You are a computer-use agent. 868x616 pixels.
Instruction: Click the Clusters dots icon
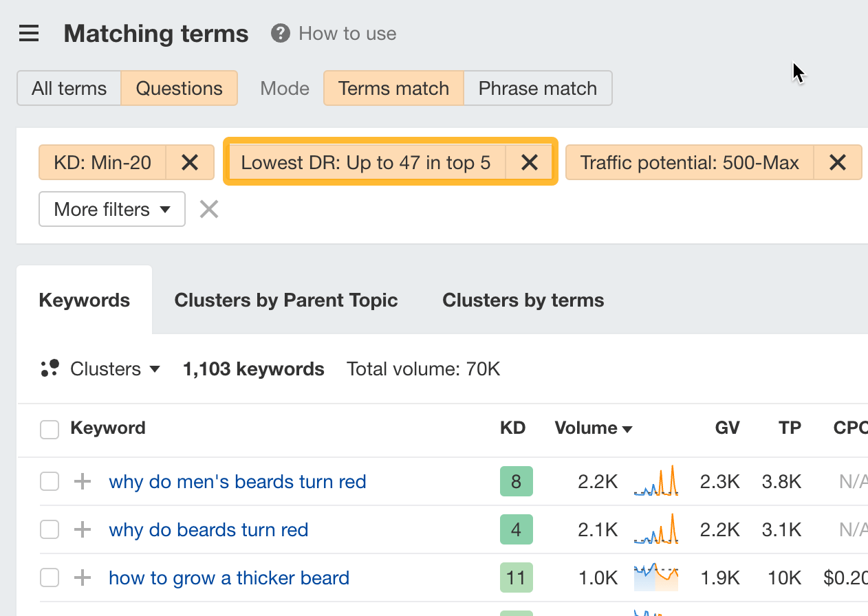(49, 368)
